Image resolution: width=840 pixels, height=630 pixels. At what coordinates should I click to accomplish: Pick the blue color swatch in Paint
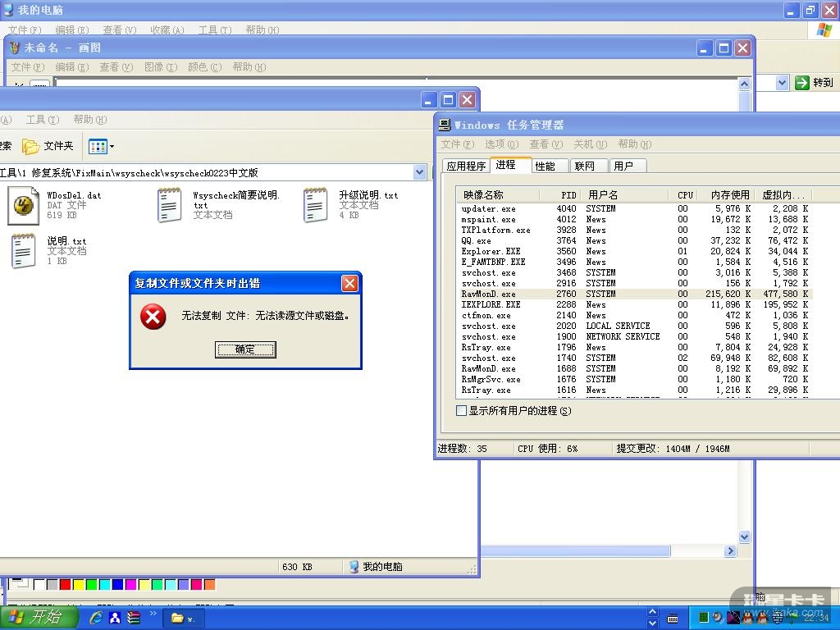[118, 584]
